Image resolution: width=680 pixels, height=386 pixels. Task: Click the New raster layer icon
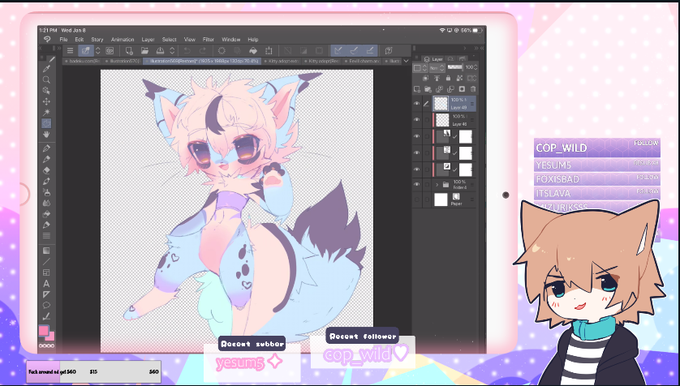coord(417,89)
